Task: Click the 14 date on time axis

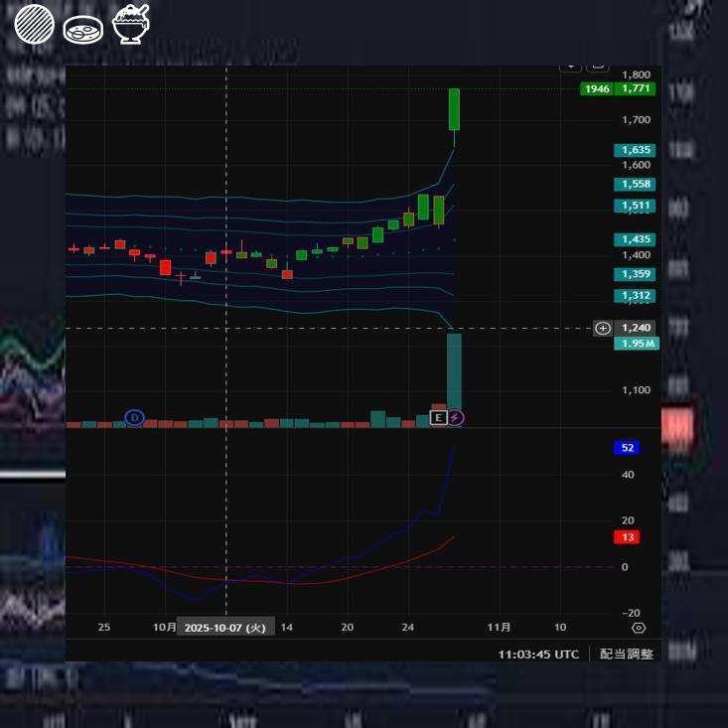Action: tap(286, 628)
